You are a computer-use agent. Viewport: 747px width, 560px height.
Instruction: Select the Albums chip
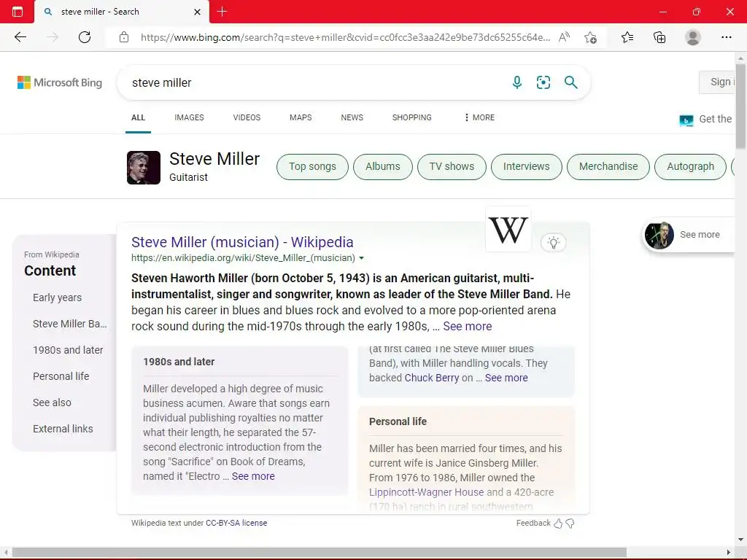point(383,167)
